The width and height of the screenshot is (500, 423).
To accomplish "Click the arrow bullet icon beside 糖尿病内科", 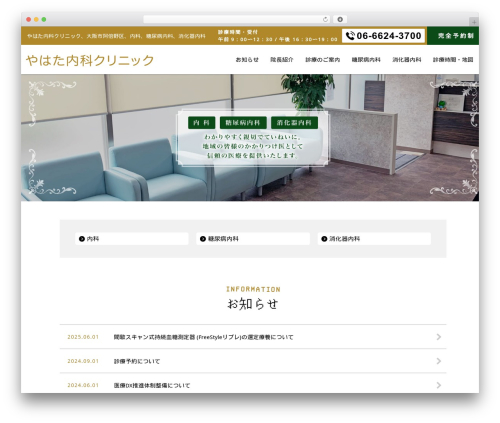I will click(x=203, y=239).
